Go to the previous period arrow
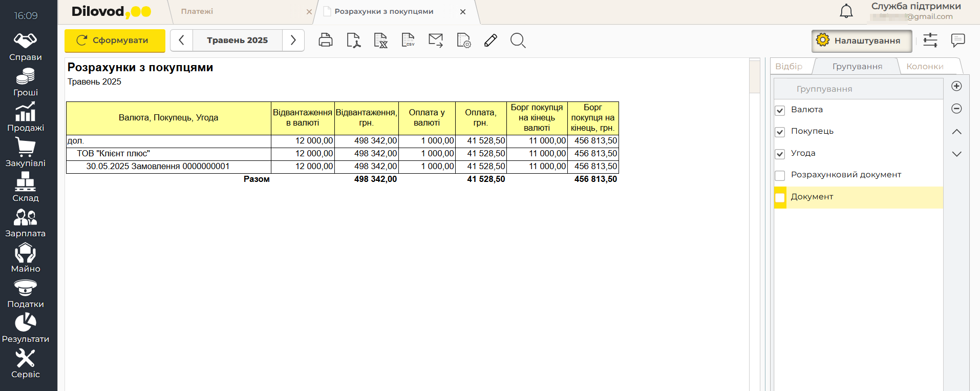980x391 pixels. pyautogui.click(x=181, y=40)
